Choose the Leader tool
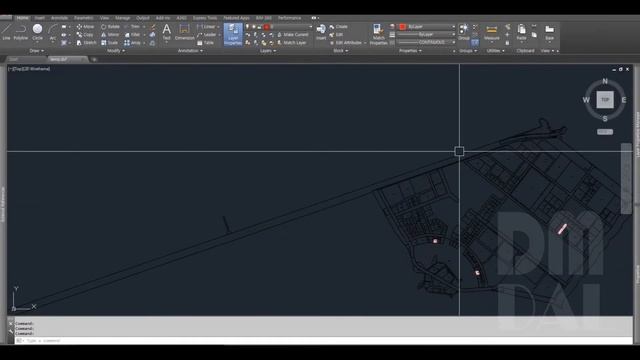The height and width of the screenshot is (360, 640). (x=207, y=35)
